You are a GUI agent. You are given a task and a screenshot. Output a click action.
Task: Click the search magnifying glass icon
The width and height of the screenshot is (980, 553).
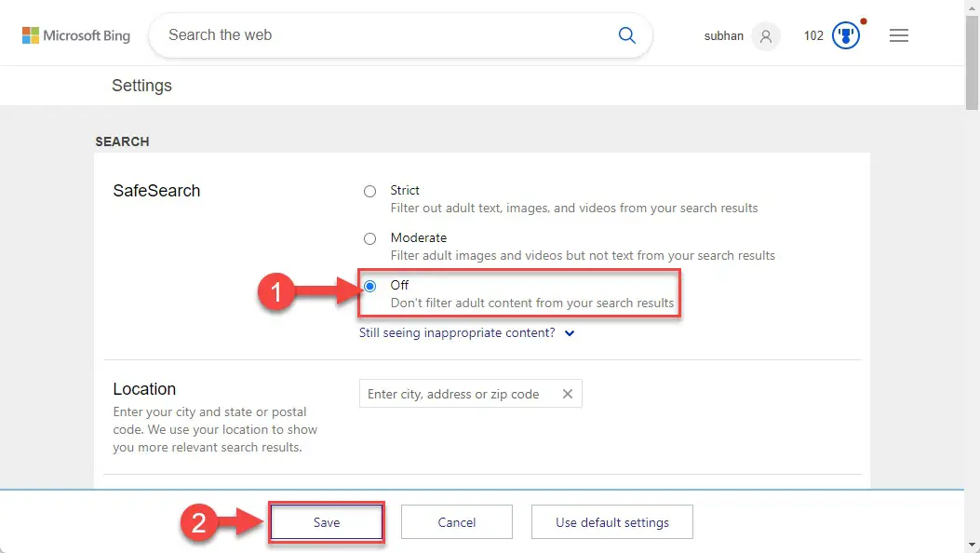tap(626, 34)
